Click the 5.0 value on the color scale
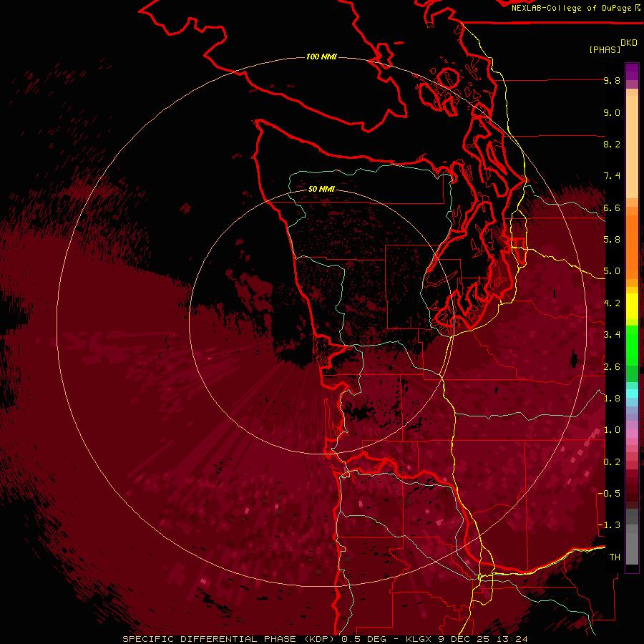 (612, 271)
